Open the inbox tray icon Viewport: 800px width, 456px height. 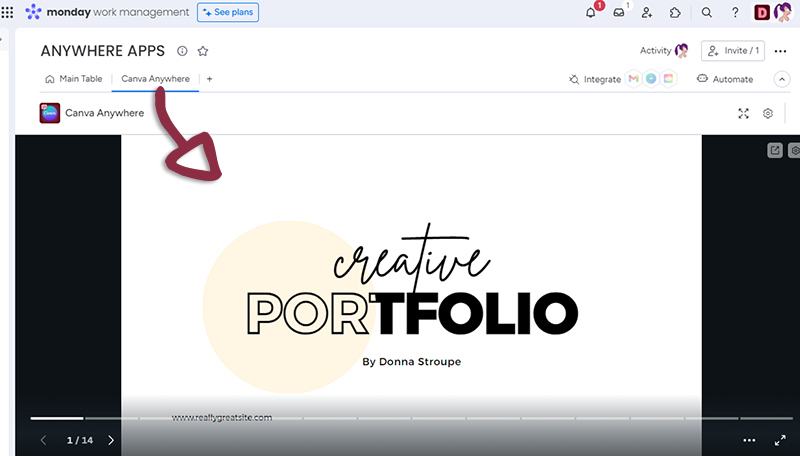[619, 13]
